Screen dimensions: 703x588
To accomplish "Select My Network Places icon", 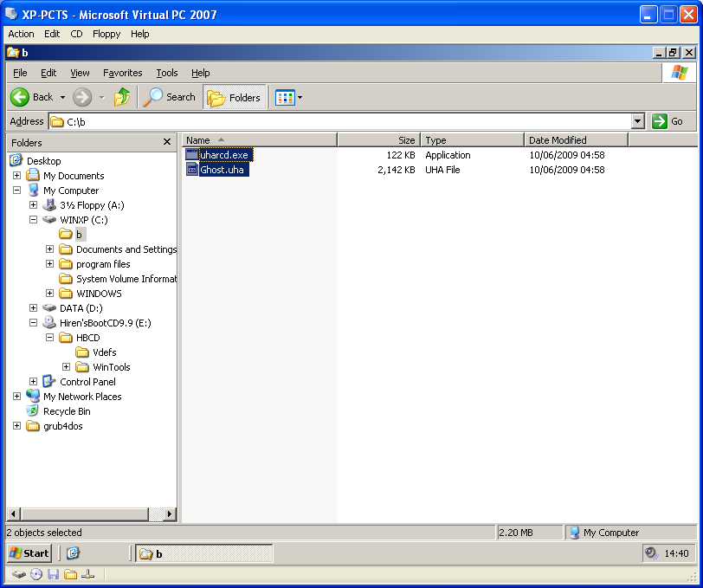I will (33, 396).
